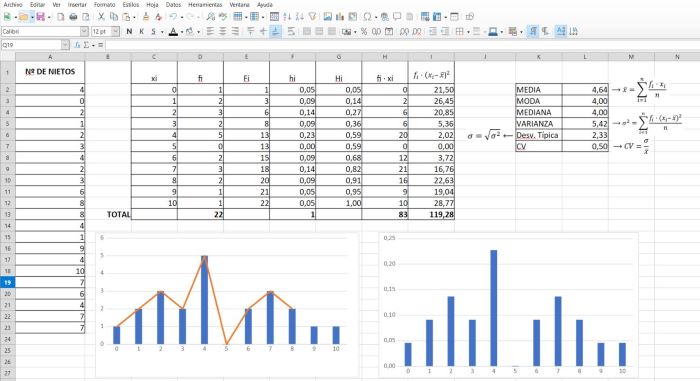Screen dimensions: 700x381
Task: Expand the Calibri font name dropdown
Action: pos(84,31)
